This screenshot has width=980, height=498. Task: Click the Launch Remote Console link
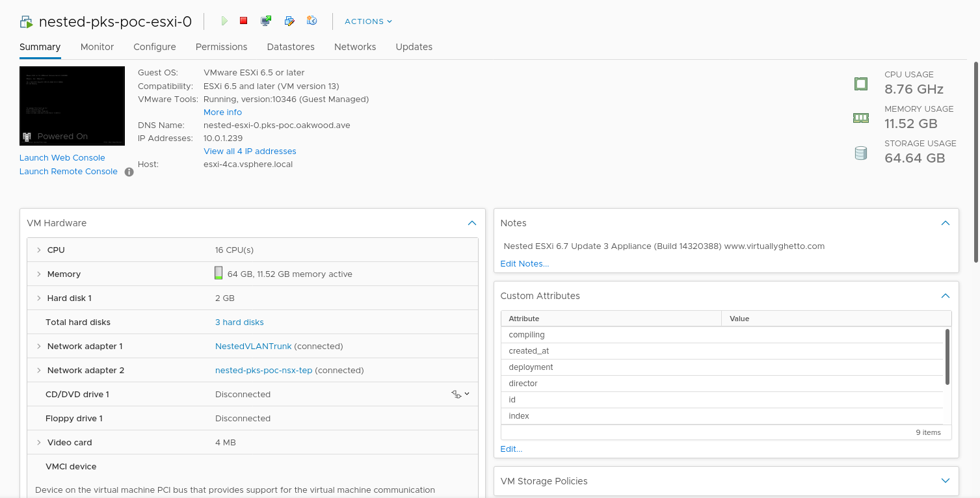pos(68,172)
